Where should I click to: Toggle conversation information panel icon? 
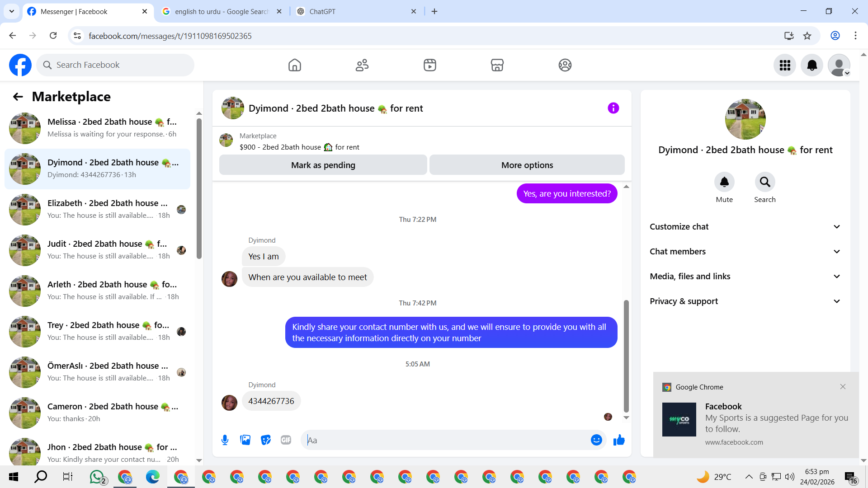[613, 108]
